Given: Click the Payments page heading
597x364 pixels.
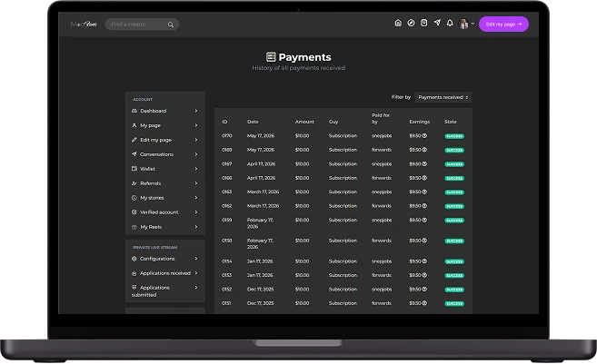Looking at the screenshot, I should (x=298, y=57).
